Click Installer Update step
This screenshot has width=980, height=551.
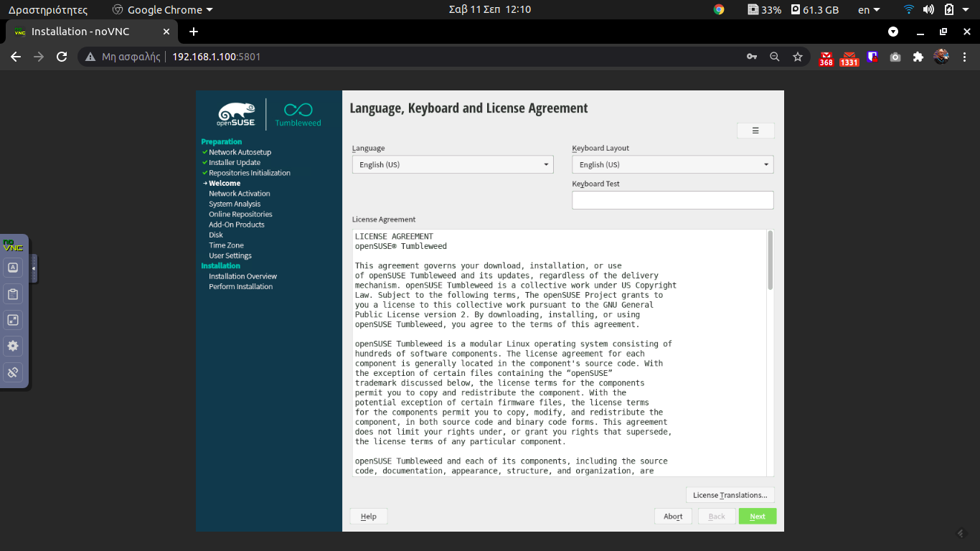click(x=235, y=163)
